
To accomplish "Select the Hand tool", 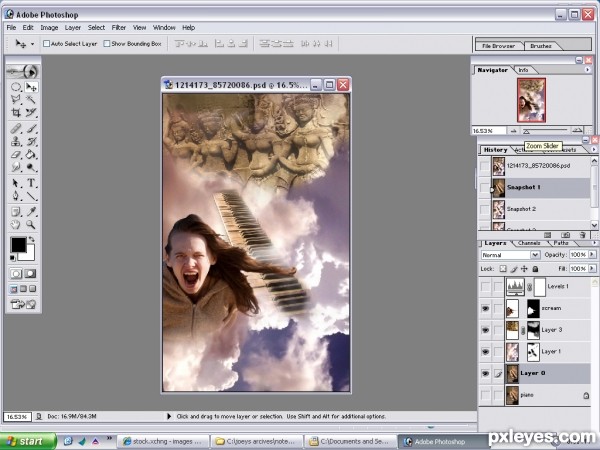I will point(16,225).
